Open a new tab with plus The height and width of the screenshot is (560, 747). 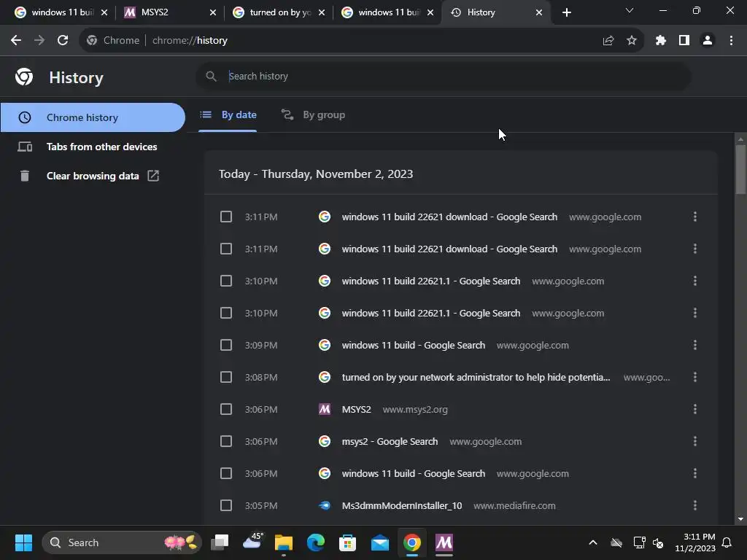coord(566,12)
